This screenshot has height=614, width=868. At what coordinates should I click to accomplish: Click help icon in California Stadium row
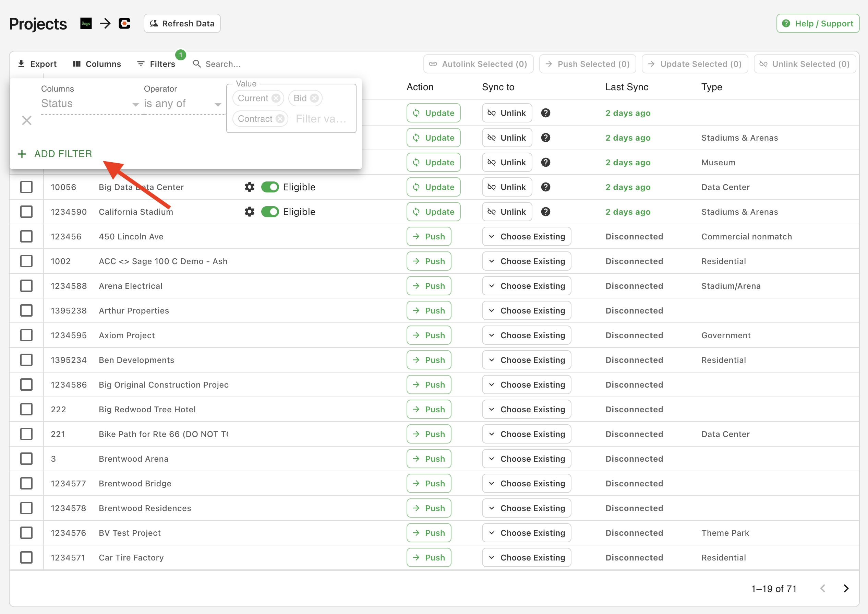tap(545, 212)
